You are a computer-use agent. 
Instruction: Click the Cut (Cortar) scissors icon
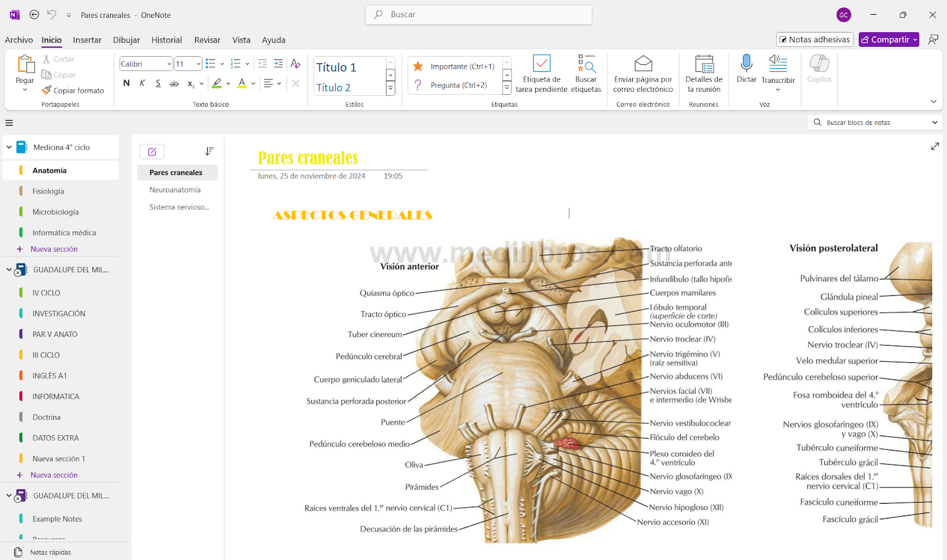click(47, 59)
